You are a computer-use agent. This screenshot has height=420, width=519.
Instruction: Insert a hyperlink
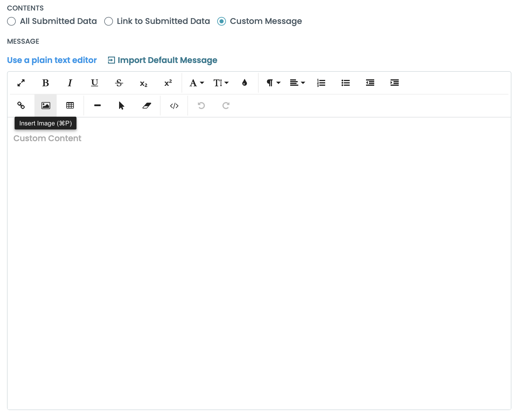coord(21,106)
